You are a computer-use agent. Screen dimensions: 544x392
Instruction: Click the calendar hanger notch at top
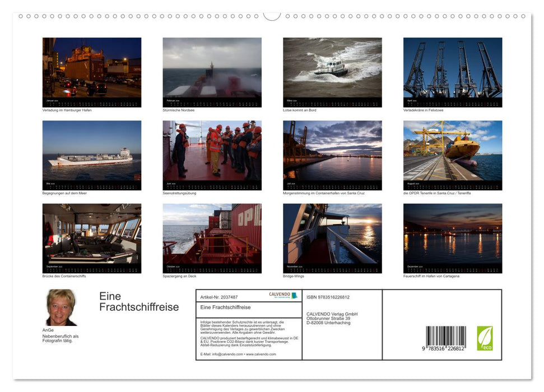pos(272,16)
